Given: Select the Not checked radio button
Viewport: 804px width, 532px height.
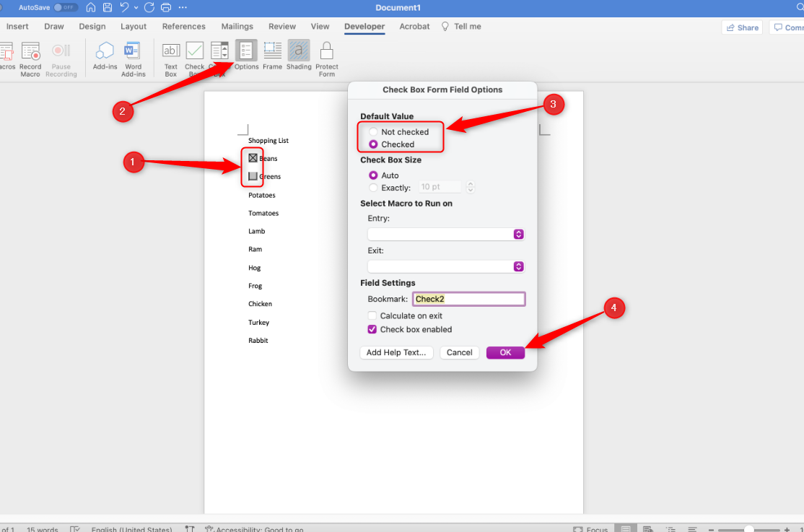Looking at the screenshot, I should coord(372,131).
